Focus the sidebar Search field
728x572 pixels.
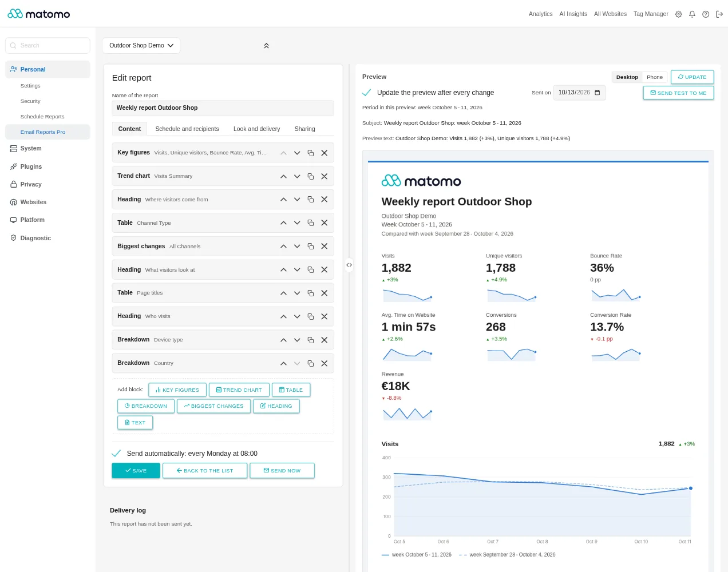click(48, 46)
